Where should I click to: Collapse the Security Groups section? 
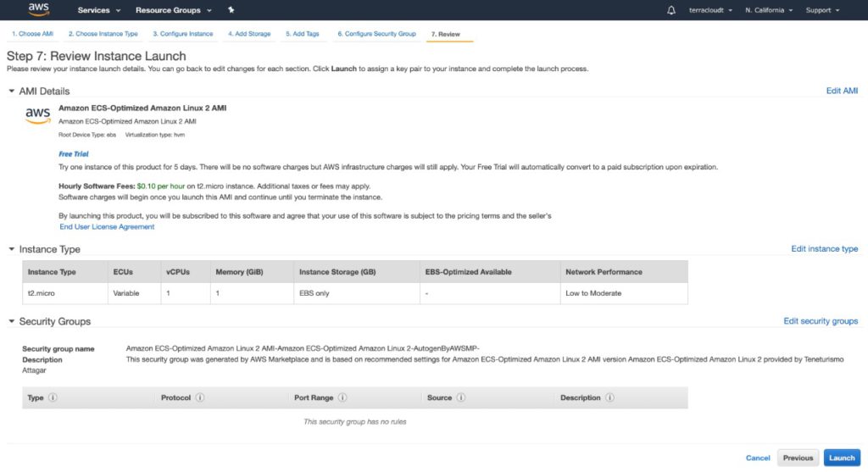click(x=11, y=322)
